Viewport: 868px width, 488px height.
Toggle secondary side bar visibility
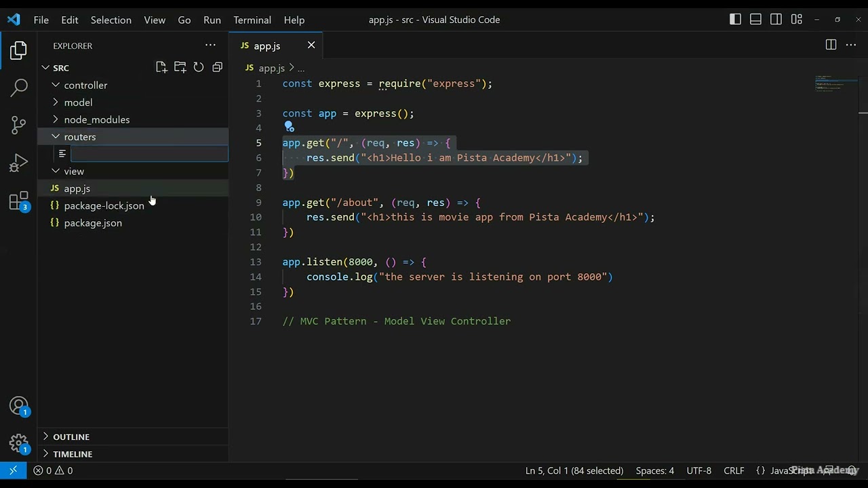(776, 20)
